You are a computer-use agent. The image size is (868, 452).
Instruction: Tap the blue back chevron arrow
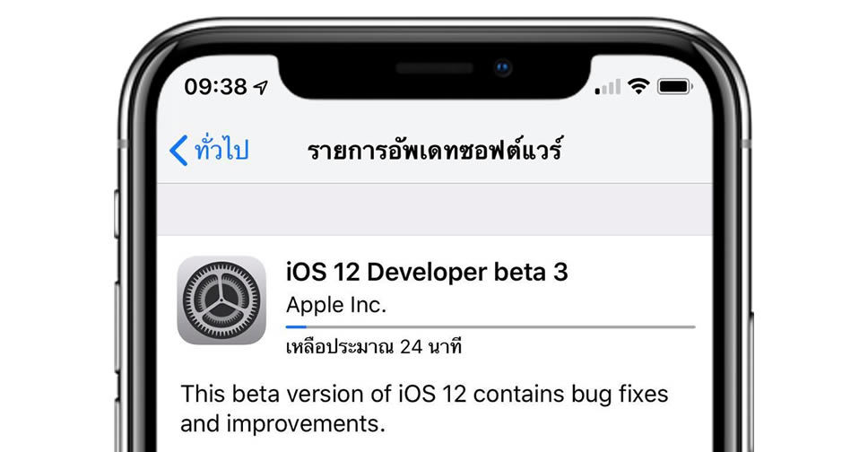178,150
